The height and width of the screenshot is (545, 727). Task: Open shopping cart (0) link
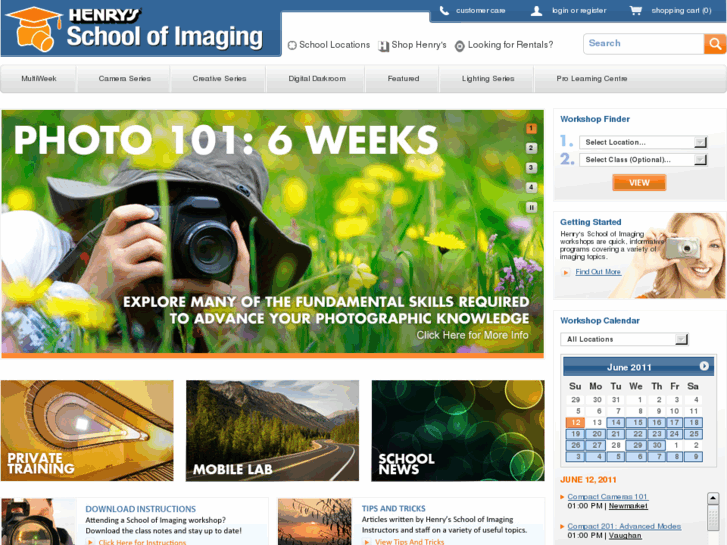[x=681, y=11]
